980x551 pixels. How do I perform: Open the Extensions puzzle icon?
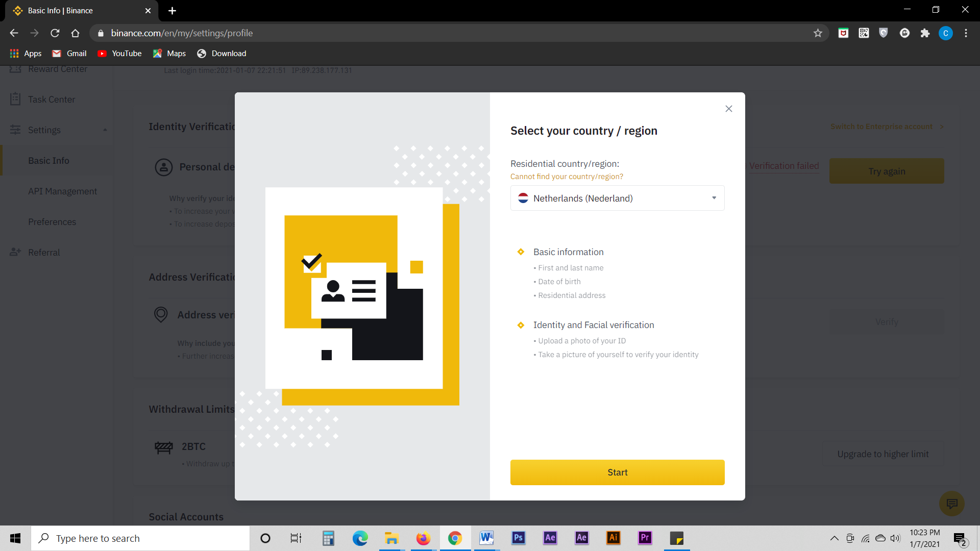pyautogui.click(x=925, y=33)
